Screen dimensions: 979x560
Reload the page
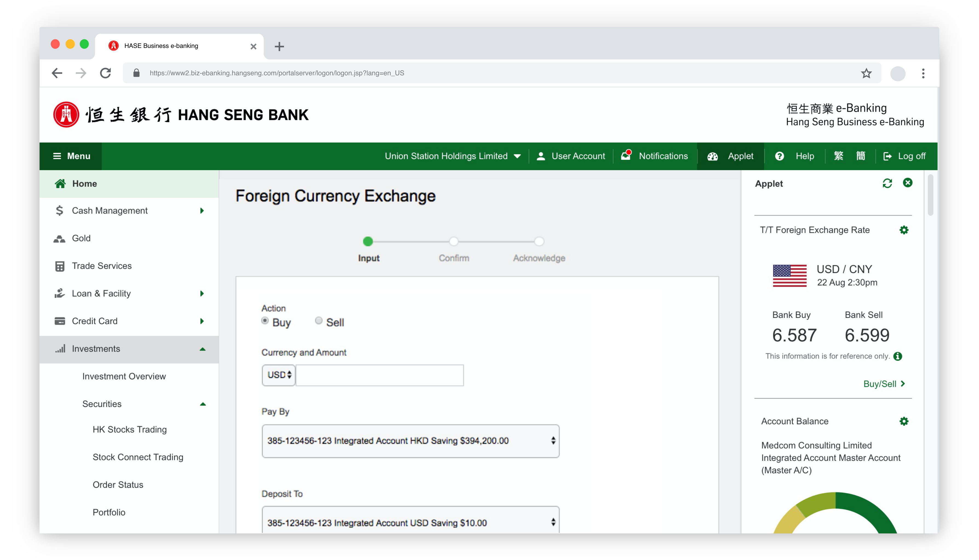click(x=105, y=73)
